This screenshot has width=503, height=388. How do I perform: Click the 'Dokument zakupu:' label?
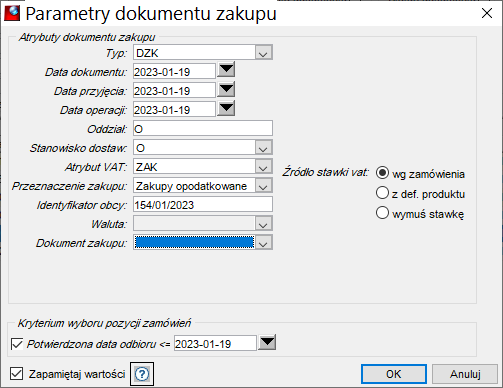click(x=81, y=243)
